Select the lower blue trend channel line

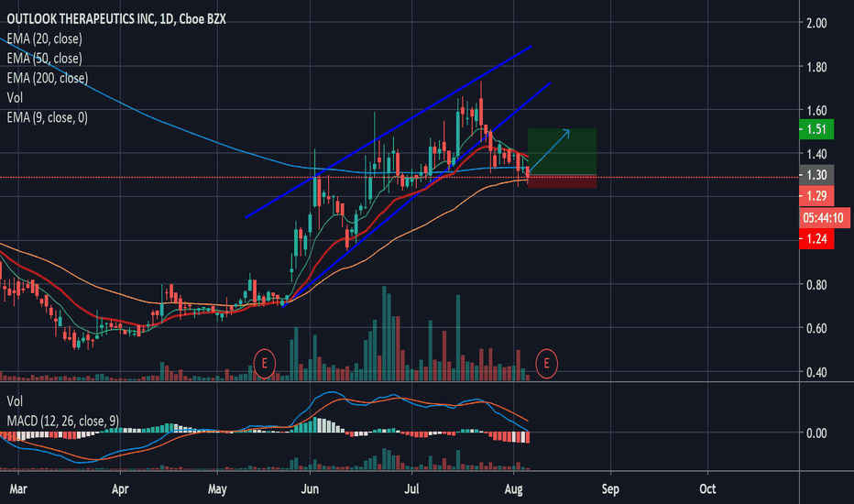pyautogui.click(x=417, y=194)
